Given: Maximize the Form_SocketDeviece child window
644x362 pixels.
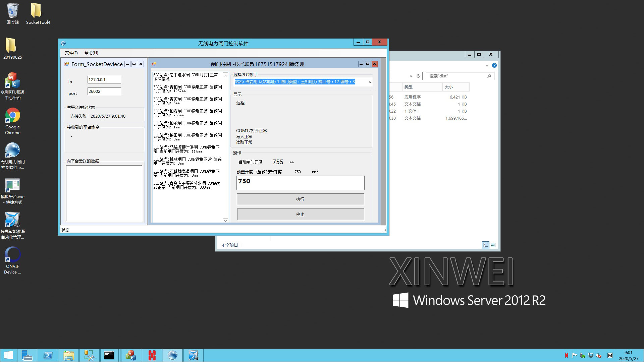Looking at the screenshot, I should [134, 64].
